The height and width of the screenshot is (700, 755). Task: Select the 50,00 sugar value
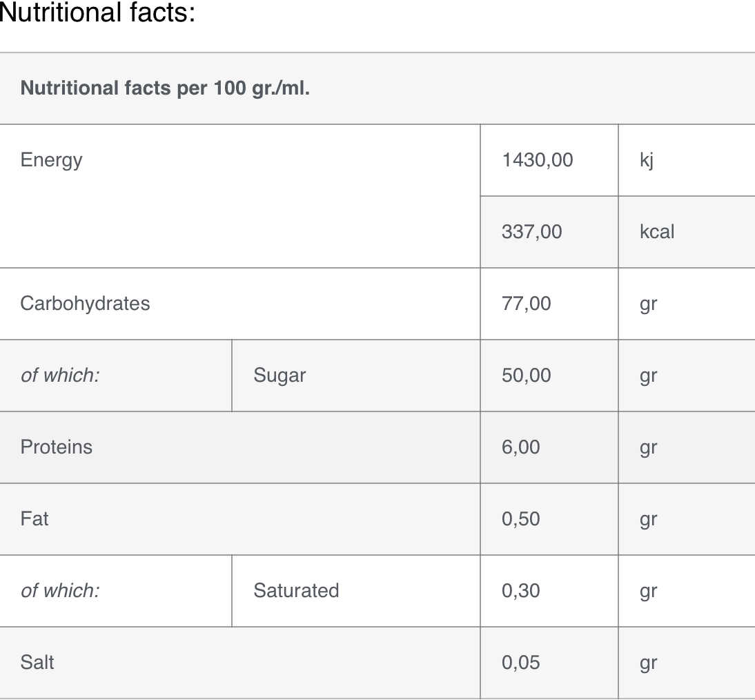[527, 376]
